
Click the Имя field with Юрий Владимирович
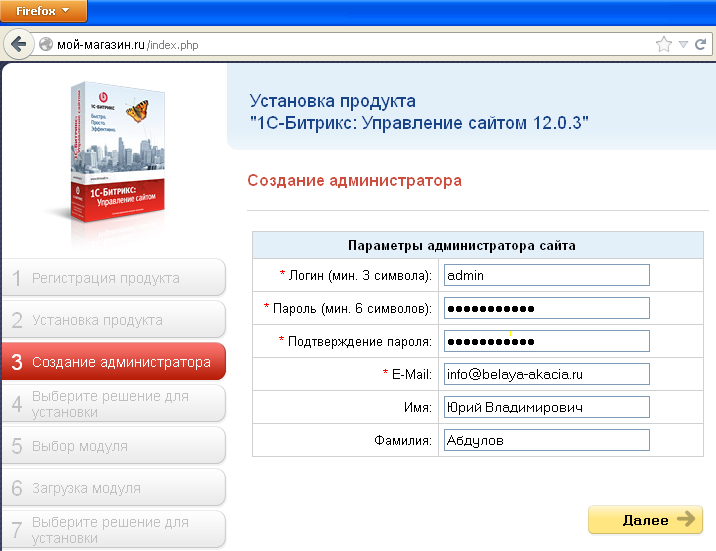(x=547, y=407)
